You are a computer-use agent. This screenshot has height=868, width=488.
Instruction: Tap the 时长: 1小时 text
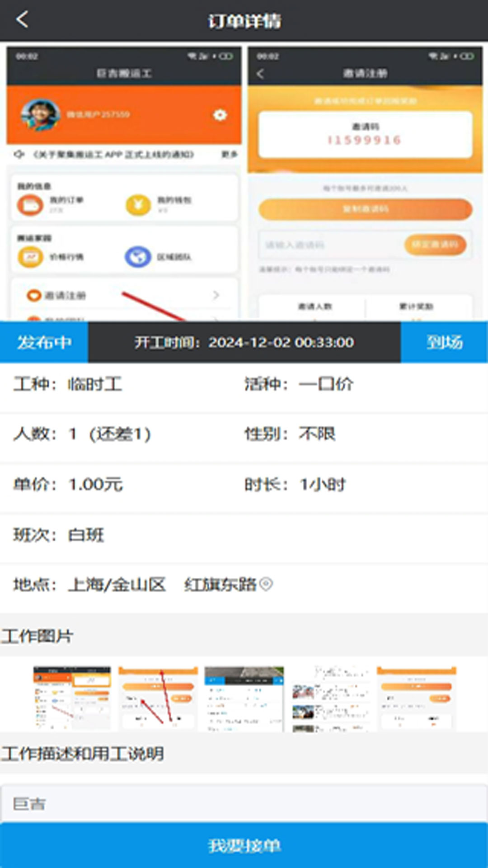pyautogui.click(x=295, y=485)
